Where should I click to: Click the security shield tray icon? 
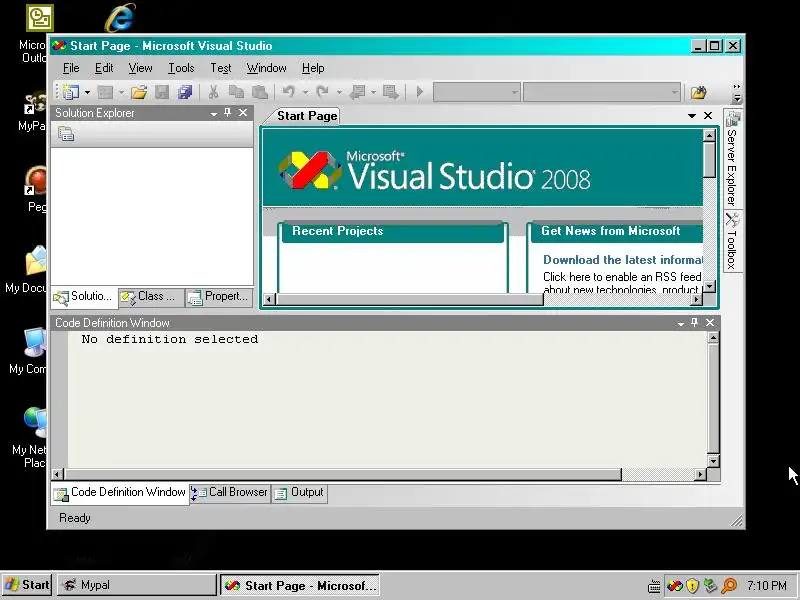pyautogui.click(x=692, y=585)
